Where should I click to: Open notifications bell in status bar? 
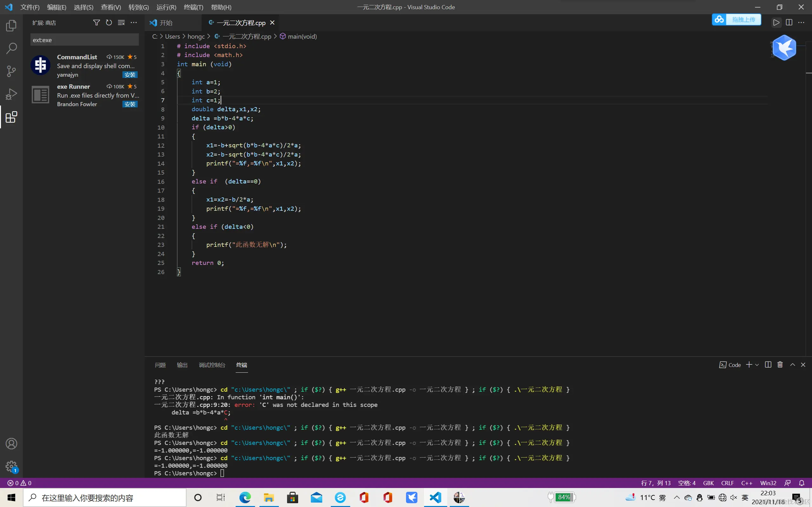pos(802,483)
